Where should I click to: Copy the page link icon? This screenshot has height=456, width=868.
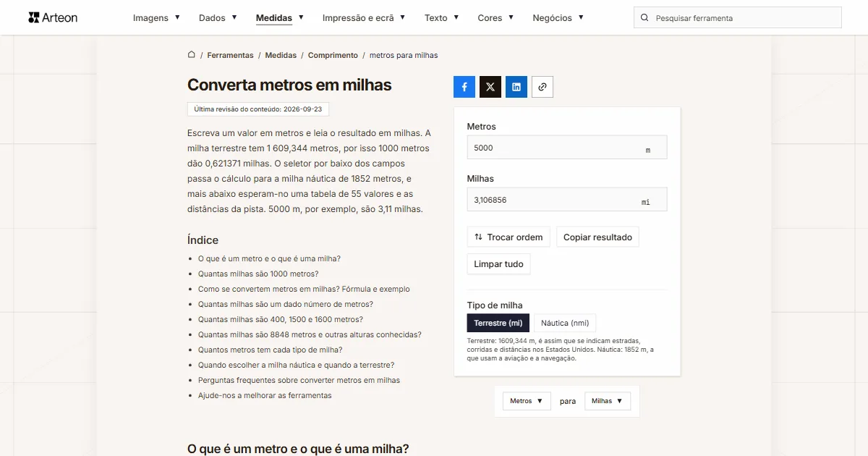click(542, 87)
